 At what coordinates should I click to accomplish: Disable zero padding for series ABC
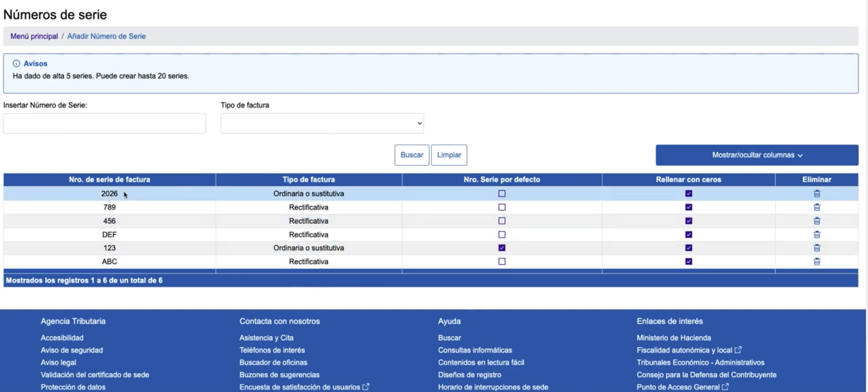pos(688,262)
